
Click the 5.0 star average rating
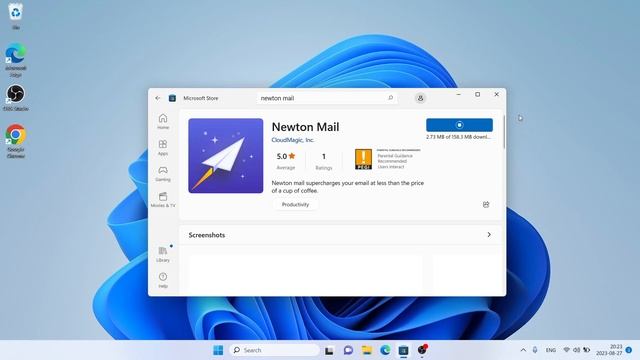[x=286, y=161]
